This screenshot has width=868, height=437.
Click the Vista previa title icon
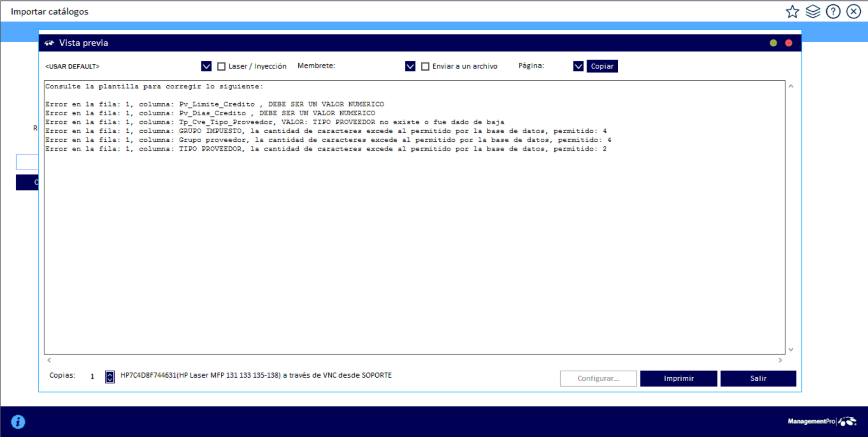pos(49,43)
